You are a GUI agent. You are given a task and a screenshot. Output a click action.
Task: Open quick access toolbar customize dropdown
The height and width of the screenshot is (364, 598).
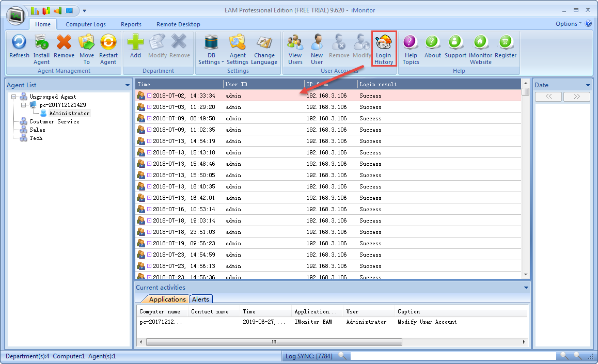pos(84,11)
